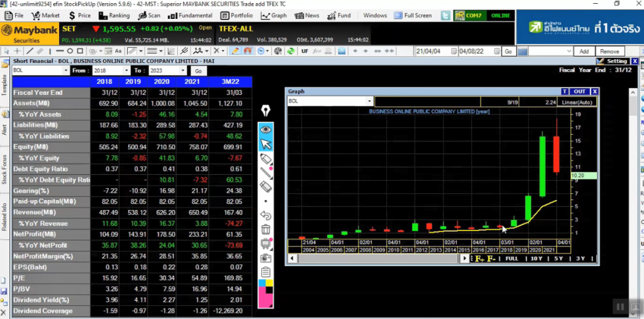The width and height of the screenshot is (644, 319).
Task: Click the clipboard icon in annotation bar
Action: pyautogui.click(x=266, y=272)
